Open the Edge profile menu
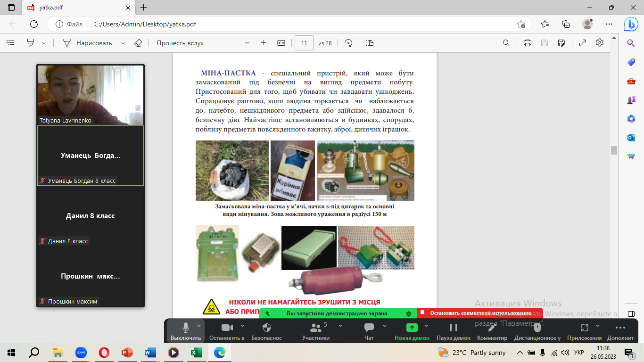 [x=587, y=24]
